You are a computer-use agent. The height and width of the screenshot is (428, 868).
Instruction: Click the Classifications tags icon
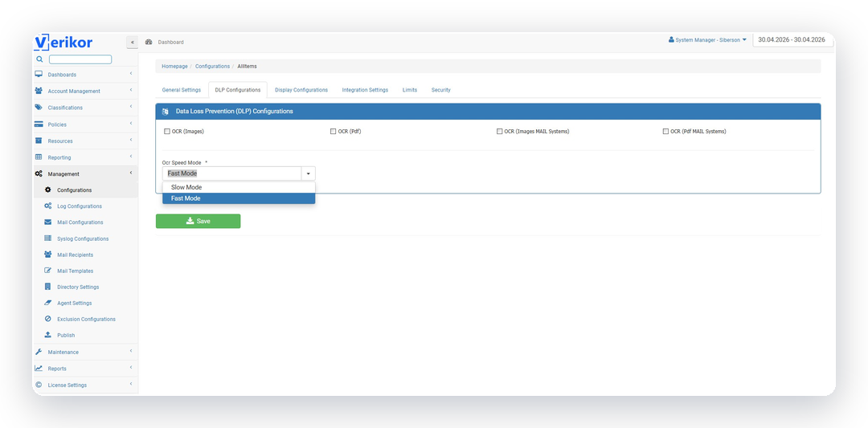[39, 108]
